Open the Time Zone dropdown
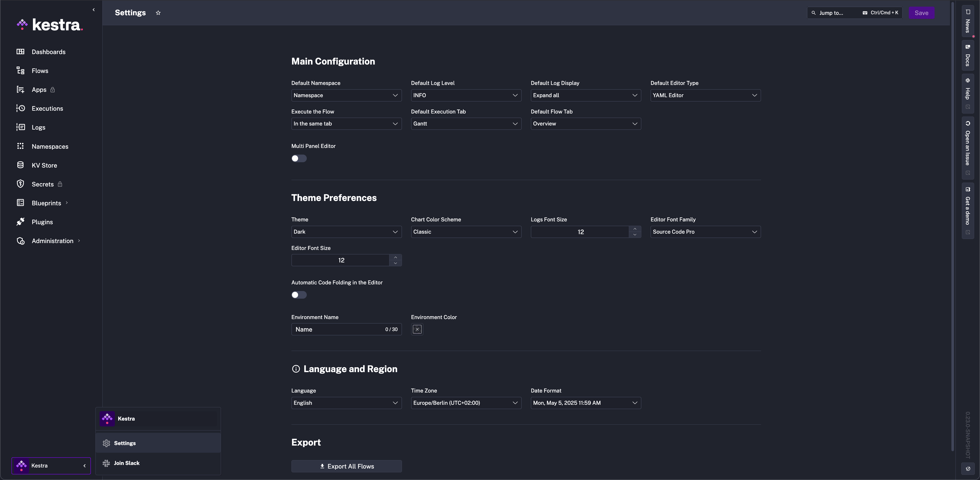The image size is (980, 480). tap(466, 403)
